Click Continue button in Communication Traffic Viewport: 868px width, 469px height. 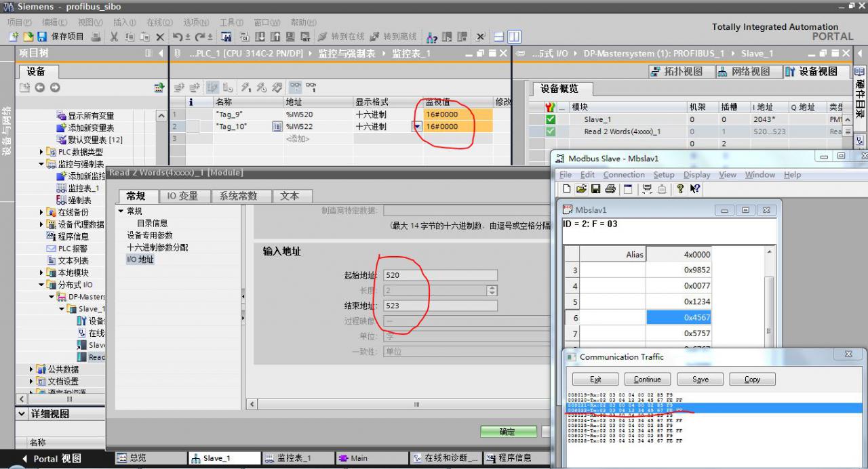coord(648,380)
